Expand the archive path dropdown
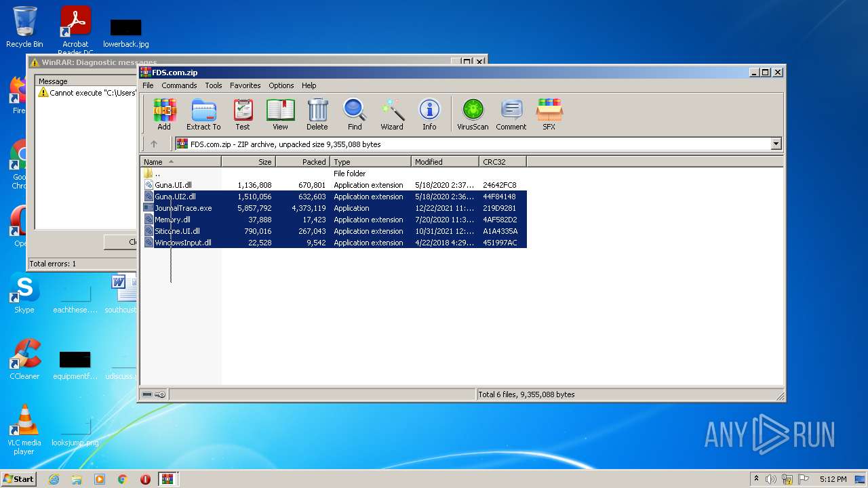The image size is (868, 488). (x=776, y=144)
